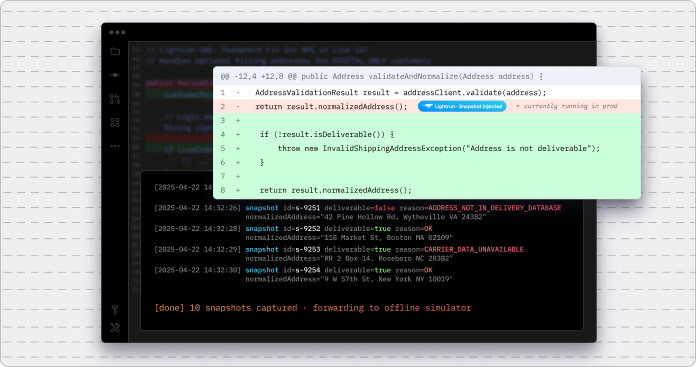This screenshot has width=696, height=367.
Task: Click the line "AddressValidationResult result = addressClient.validate(address);"
Action: (x=401, y=93)
